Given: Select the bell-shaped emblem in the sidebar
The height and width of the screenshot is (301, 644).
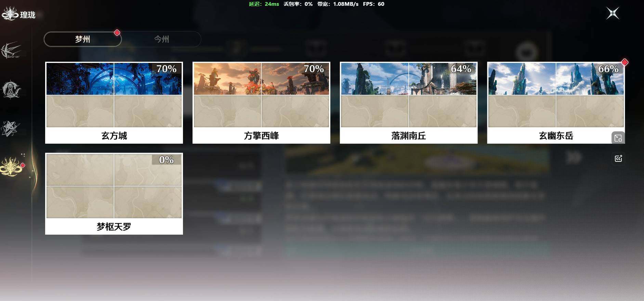Looking at the screenshot, I should click(11, 90).
